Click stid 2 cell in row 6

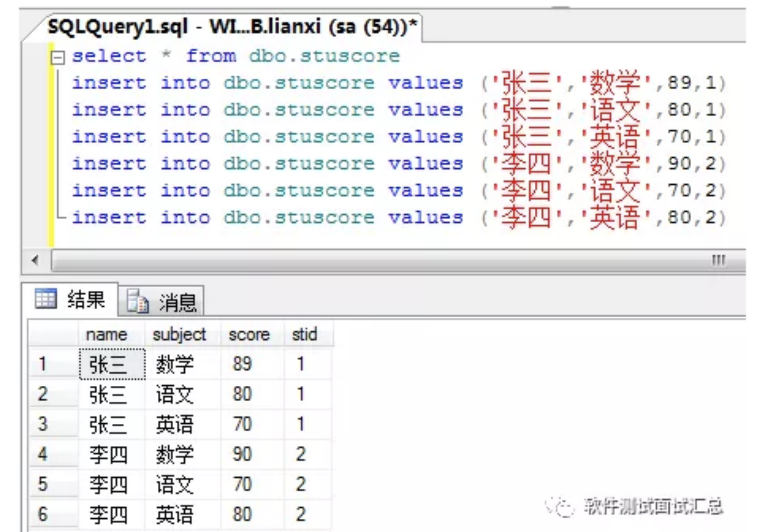pyautogui.click(x=308, y=514)
